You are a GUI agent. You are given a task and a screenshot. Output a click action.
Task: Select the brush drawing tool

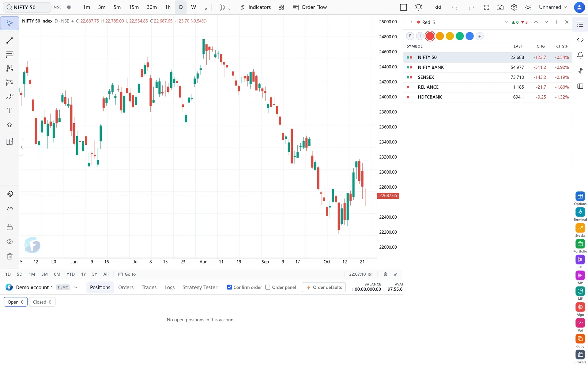tap(9, 97)
